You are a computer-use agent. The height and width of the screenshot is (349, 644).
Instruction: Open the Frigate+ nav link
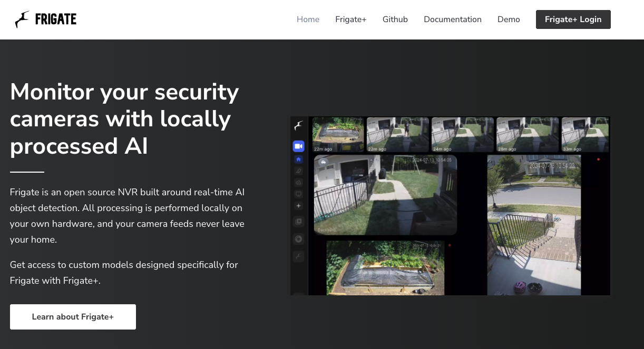pyautogui.click(x=351, y=19)
